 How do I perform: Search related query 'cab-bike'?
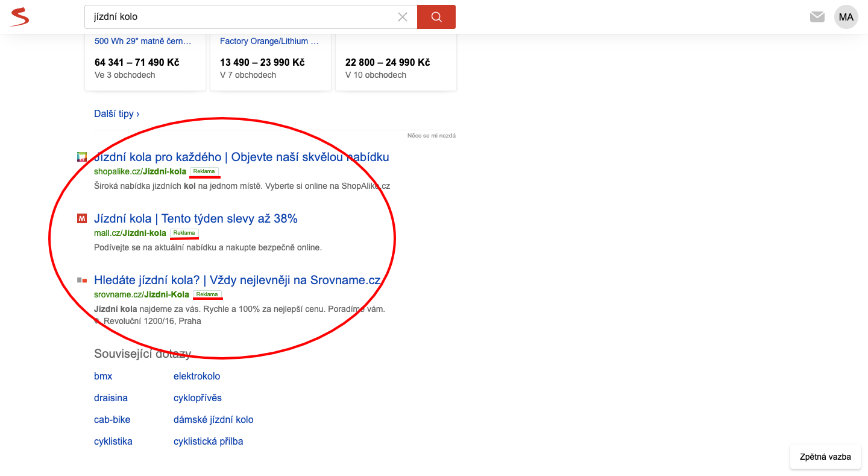point(112,419)
